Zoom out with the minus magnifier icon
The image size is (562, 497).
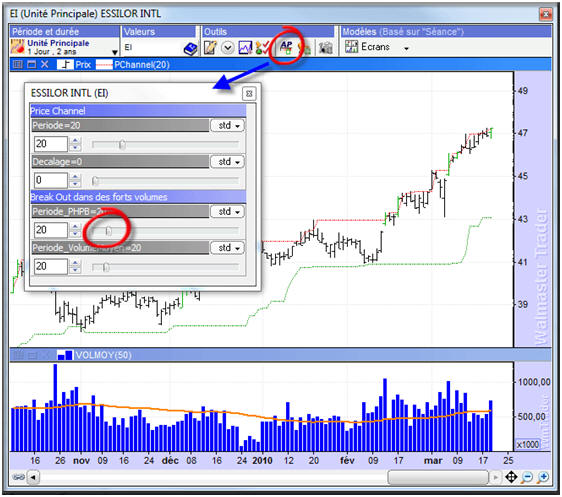click(527, 477)
